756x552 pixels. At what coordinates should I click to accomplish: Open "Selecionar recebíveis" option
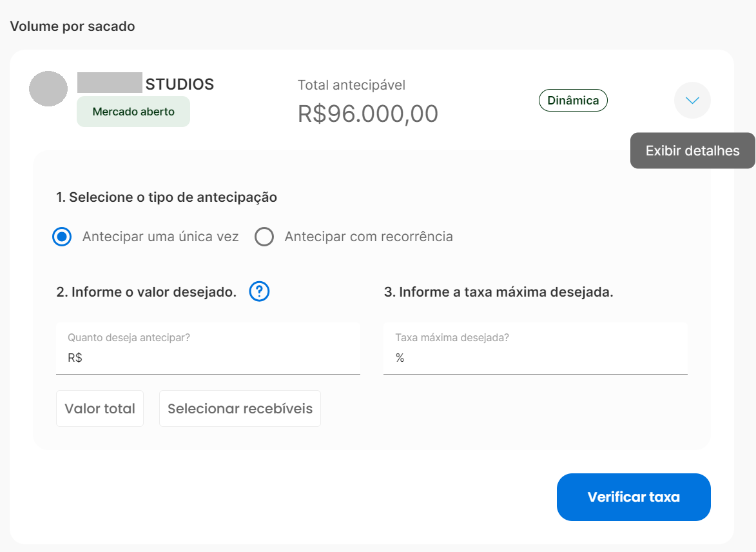click(240, 409)
